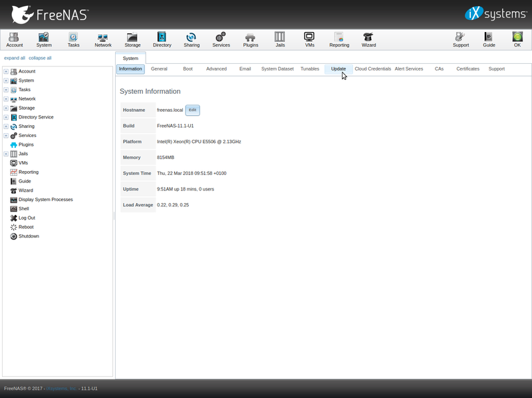Click Shutdown in the sidebar
The height and width of the screenshot is (398, 532).
click(29, 236)
